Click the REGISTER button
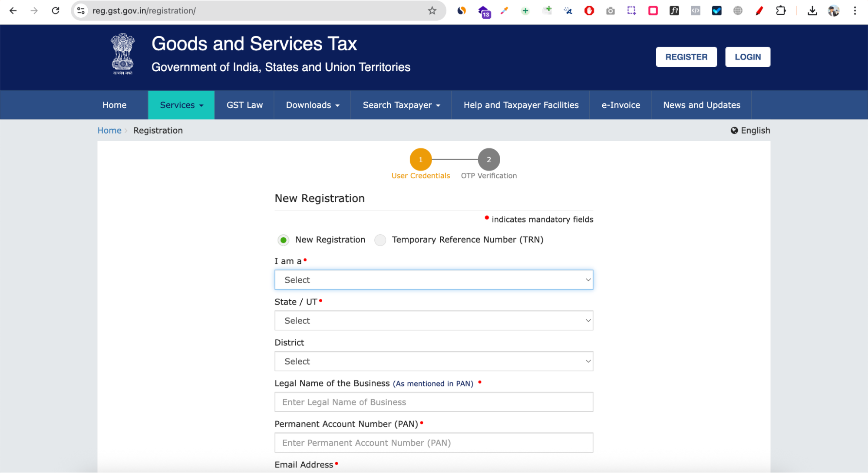Screen dimensions: 868x473 [686, 57]
